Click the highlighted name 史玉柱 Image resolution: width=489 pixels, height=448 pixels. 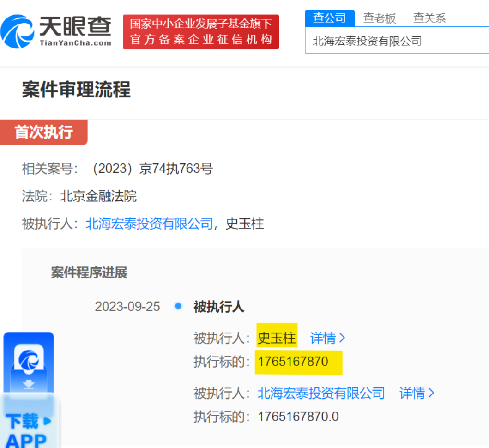pos(277,338)
